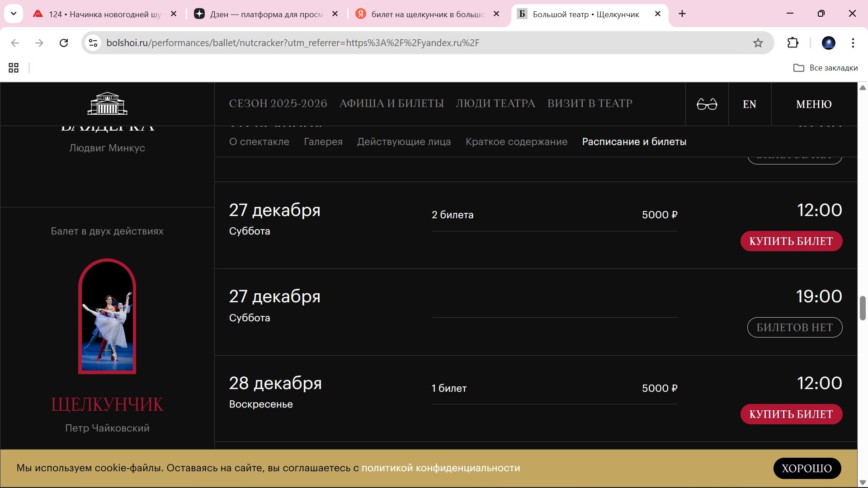Open the Chrome profile avatar
868x488 pixels.
tap(828, 43)
